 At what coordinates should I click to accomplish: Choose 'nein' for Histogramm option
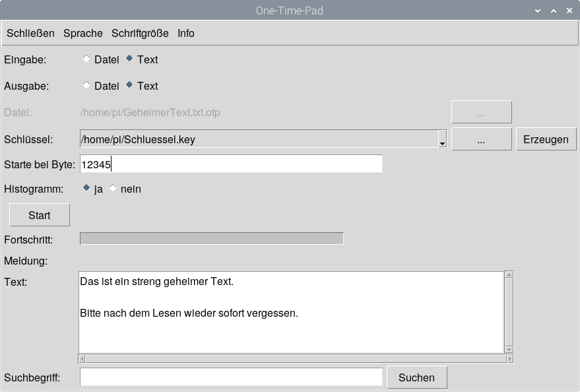coord(113,189)
